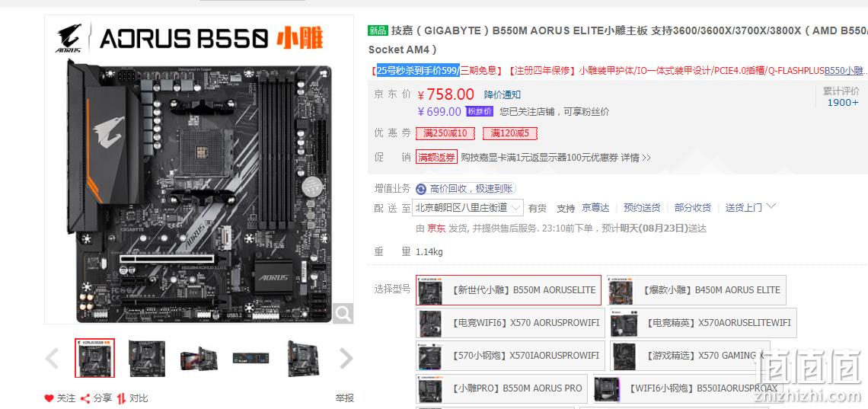The height and width of the screenshot is (409, 868).
Task: Expand promotion details via 详情 >>
Action: tap(636, 158)
